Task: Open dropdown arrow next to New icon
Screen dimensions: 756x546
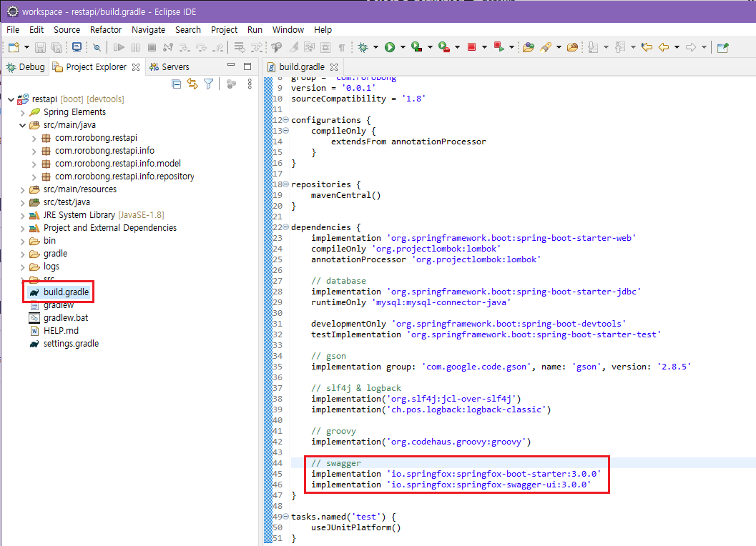Action: click(x=26, y=47)
